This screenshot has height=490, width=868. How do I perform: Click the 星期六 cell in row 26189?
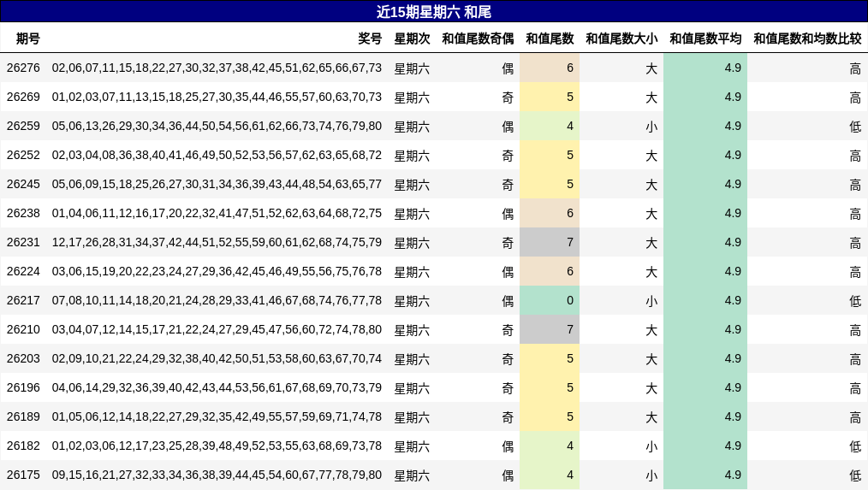coord(412,417)
